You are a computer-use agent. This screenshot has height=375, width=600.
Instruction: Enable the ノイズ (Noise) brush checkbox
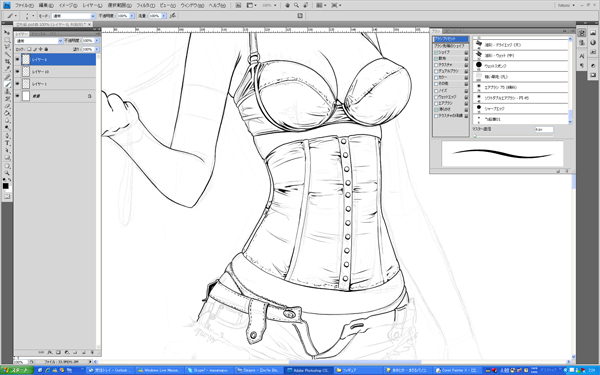[x=436, y=90]
